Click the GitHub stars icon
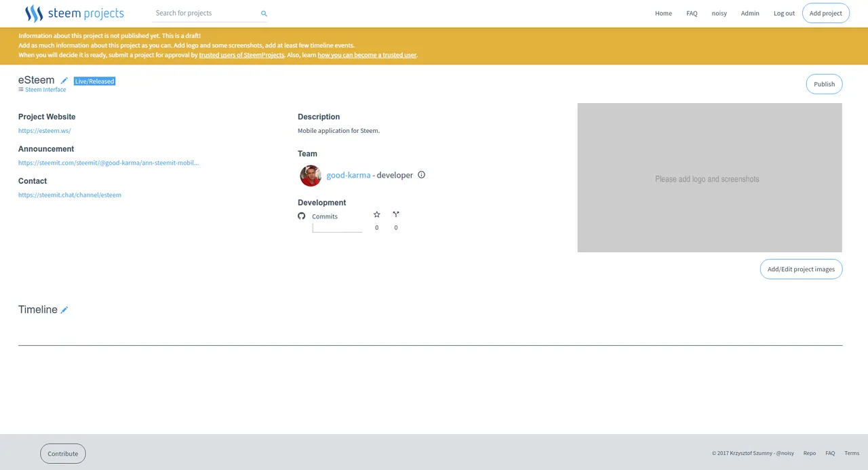Screen dimensions: 868x470 tap(377, 214)
